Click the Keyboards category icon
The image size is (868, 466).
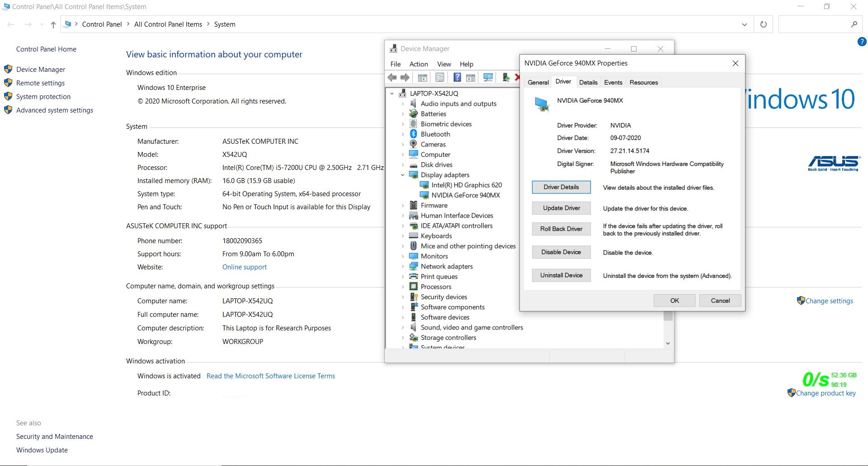tap(413, 235)
